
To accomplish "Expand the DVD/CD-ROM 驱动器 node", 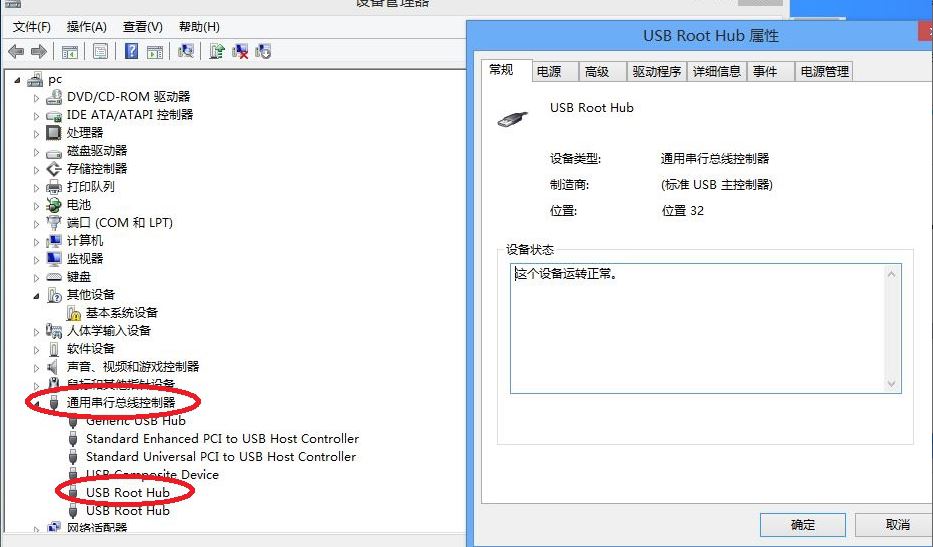I will point(36,98).
